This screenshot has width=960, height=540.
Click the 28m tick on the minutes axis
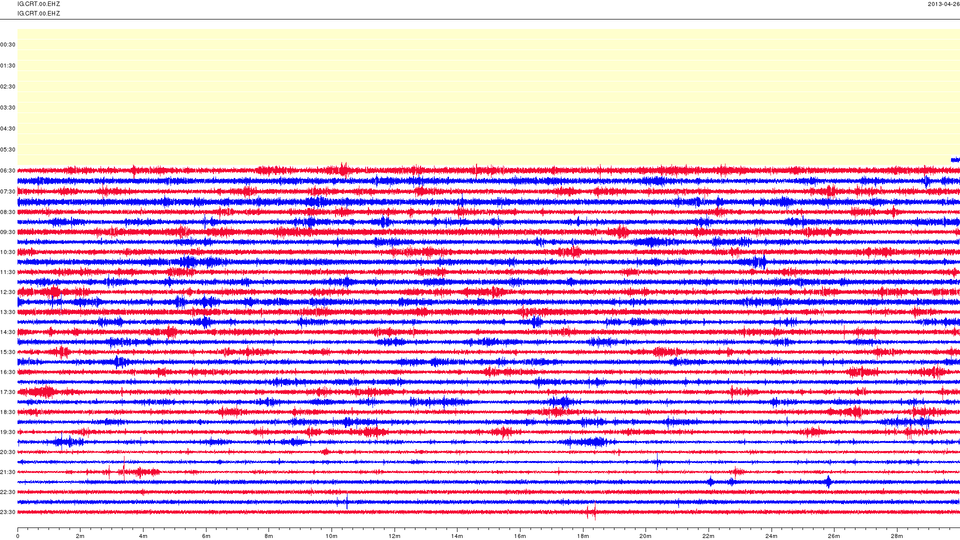(896, 536)
